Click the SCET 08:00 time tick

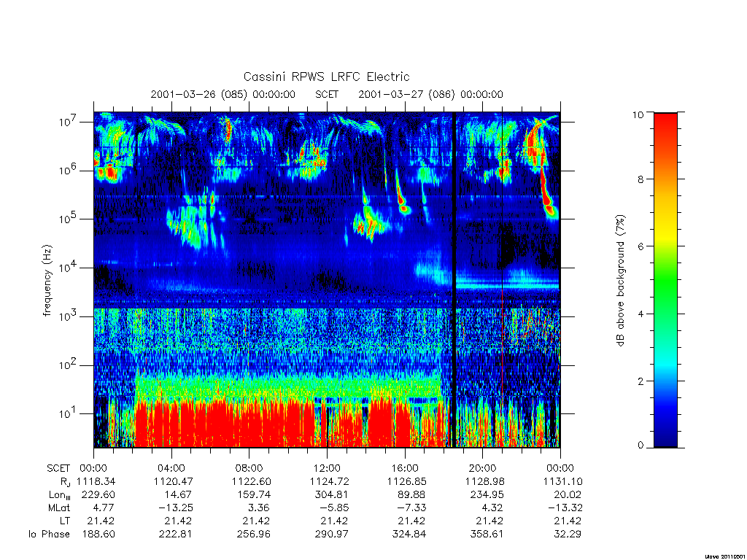(x=249, y=468)
